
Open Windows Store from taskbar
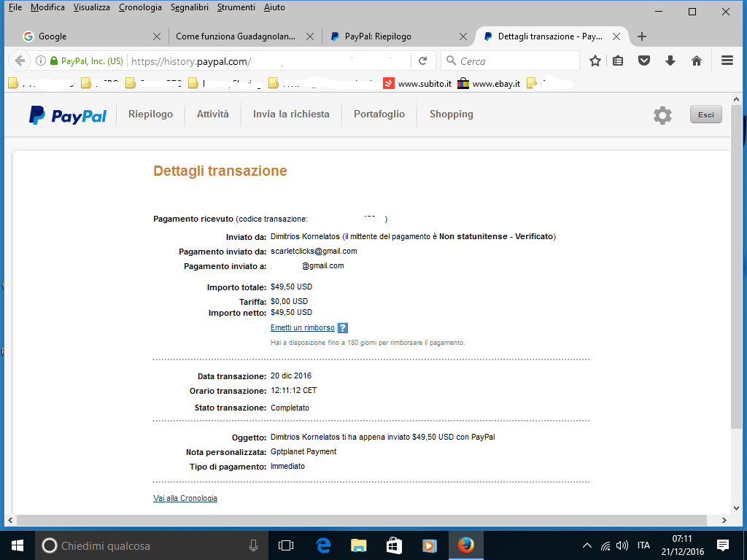(x=394, y=545)
